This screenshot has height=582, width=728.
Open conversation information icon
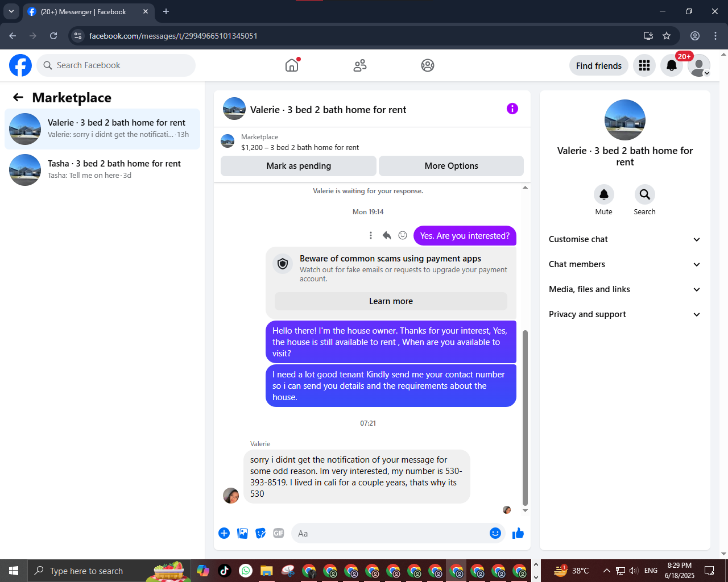click(x=512, y=109)
